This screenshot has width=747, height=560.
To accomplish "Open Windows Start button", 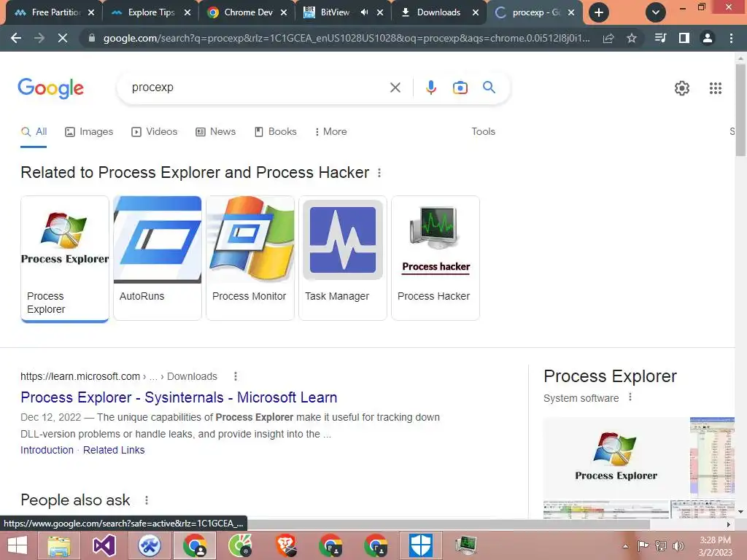I will click(18, 545).
